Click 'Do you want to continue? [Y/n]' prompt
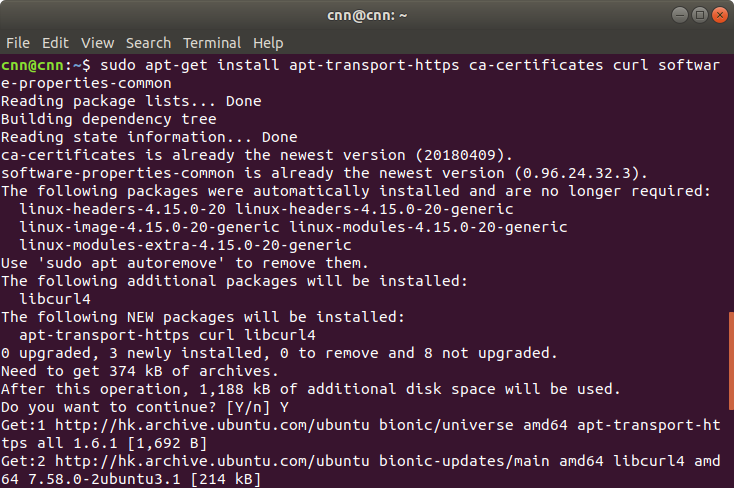This screenshot has height=488, width=734. pos(145,407)
